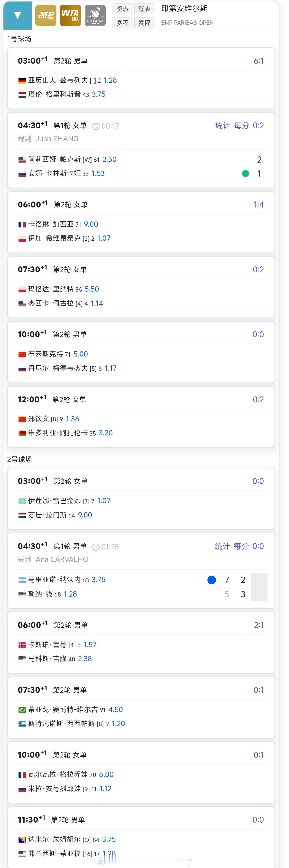Open 每分 for the Juan ZHANG umpired match
The height and width of the screenshot is (868, 289).
[242, 126]
